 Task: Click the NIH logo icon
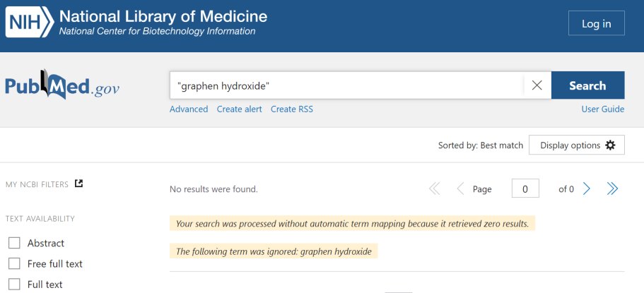[29, 22]
